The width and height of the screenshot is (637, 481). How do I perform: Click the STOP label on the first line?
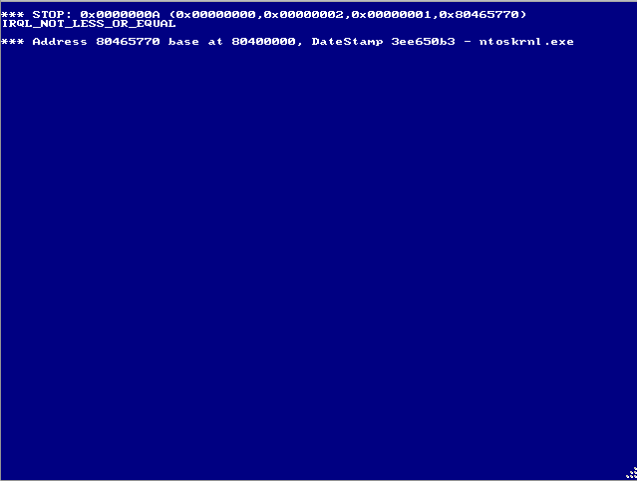(x=52, y=15)
